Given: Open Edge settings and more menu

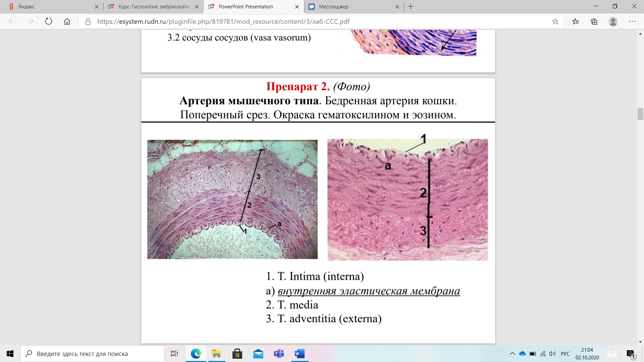Looking at the screenshot, I should [632, 21].
